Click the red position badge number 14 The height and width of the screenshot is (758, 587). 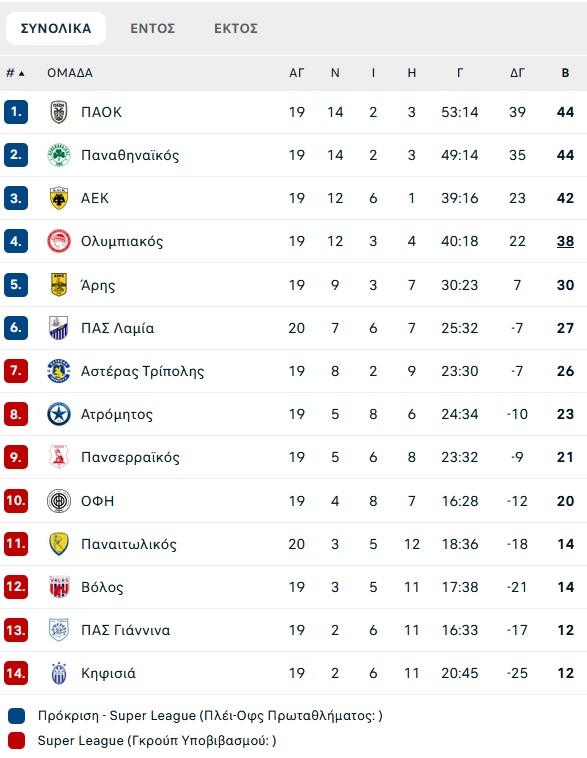(16, 673)
